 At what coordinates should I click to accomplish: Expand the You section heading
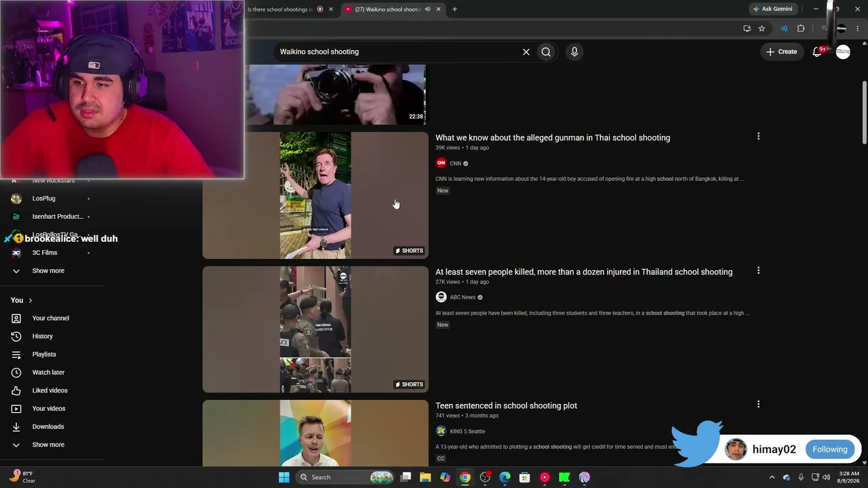point(22,300)
